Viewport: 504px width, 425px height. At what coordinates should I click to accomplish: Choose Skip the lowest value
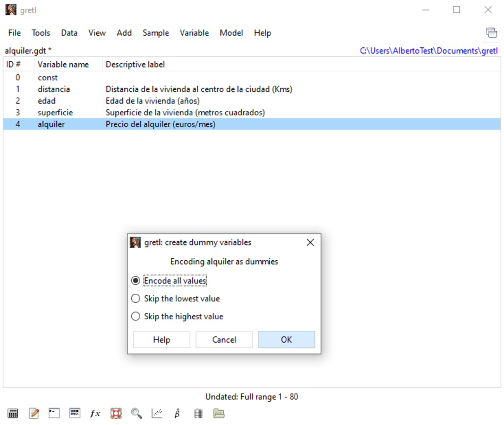pos(175,299)
